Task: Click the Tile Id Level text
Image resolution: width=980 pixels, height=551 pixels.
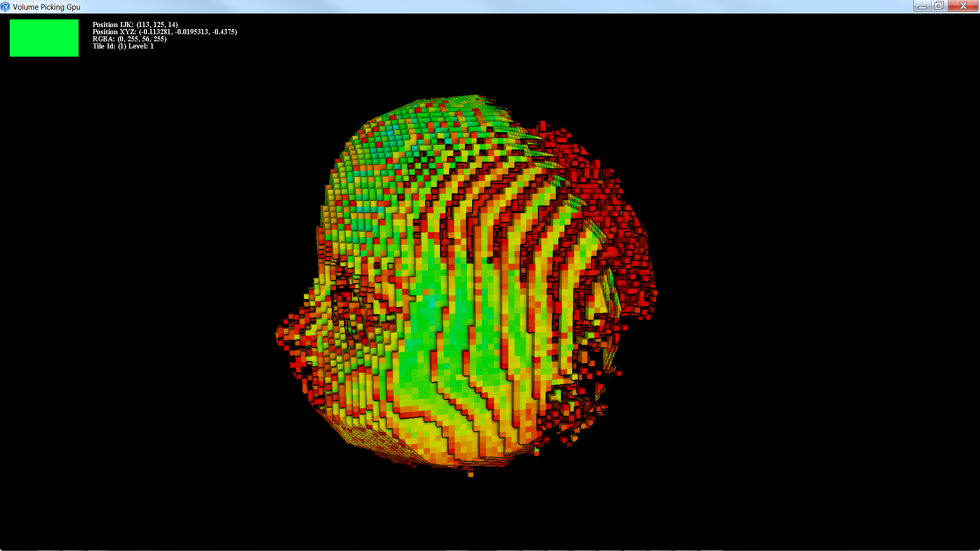Action: pyautogui.click(x=122, y=46)
